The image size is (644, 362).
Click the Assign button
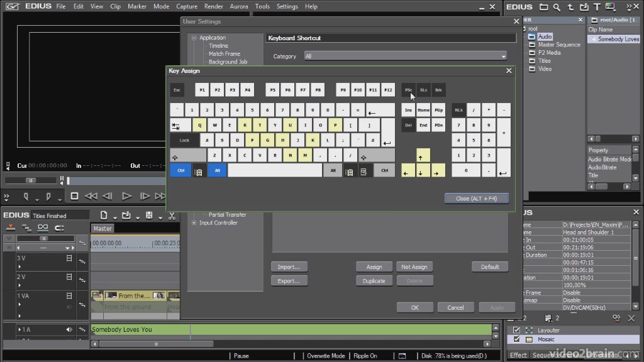click(x=374, y=266)
